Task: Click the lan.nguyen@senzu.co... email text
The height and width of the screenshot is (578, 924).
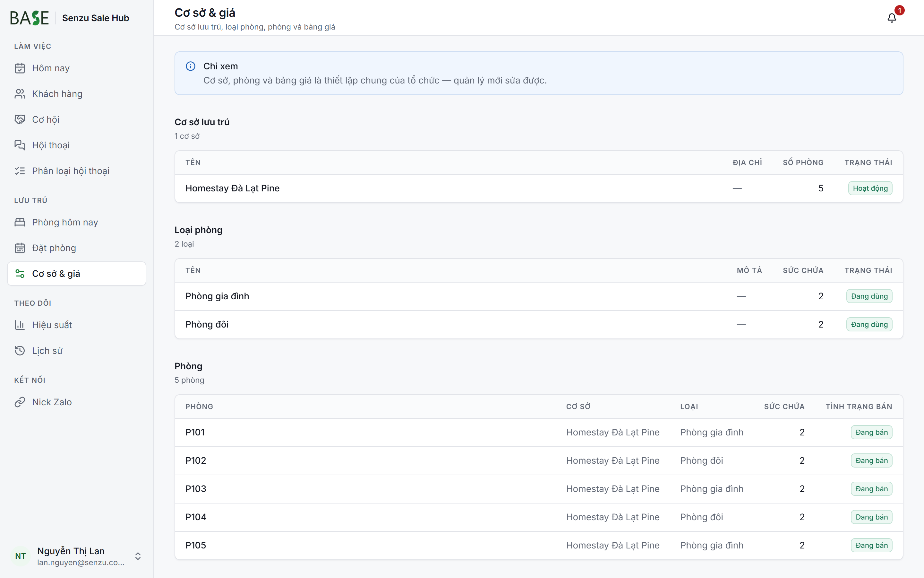Action: click(x=81, y=562)
